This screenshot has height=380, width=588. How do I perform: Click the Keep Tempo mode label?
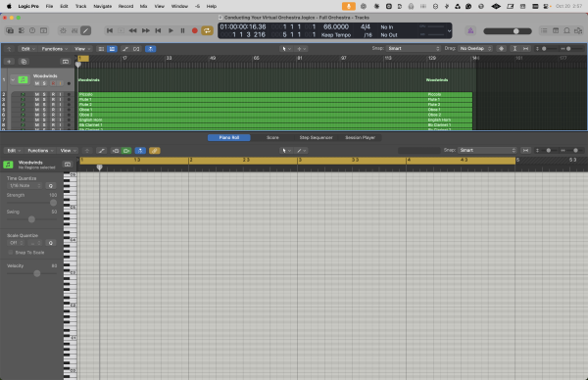click(x=336, y=35)
